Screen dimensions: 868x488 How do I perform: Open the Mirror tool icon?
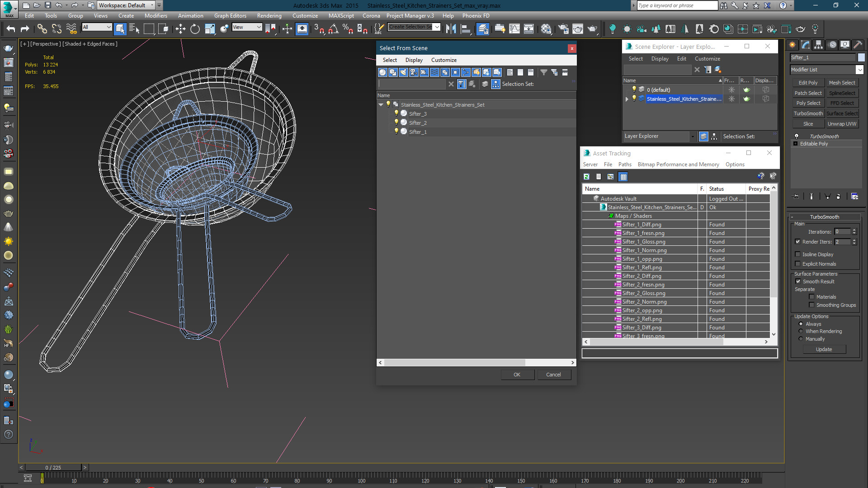(451, 29)
